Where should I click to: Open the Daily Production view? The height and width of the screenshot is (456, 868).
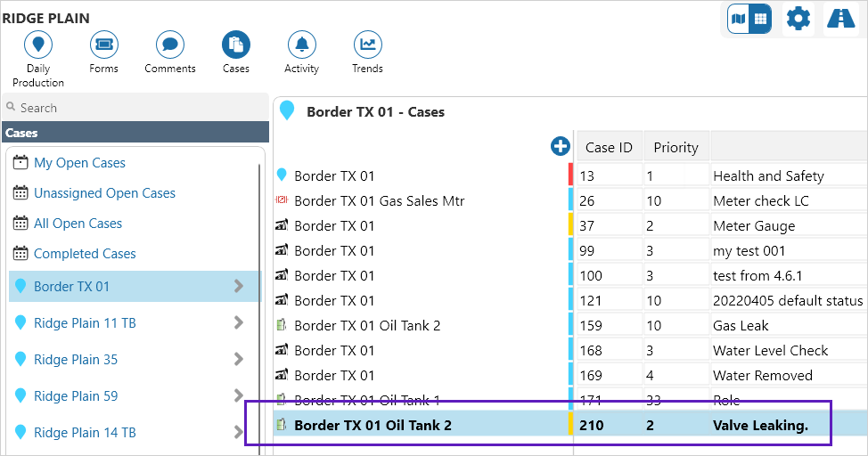coord(37,45)
